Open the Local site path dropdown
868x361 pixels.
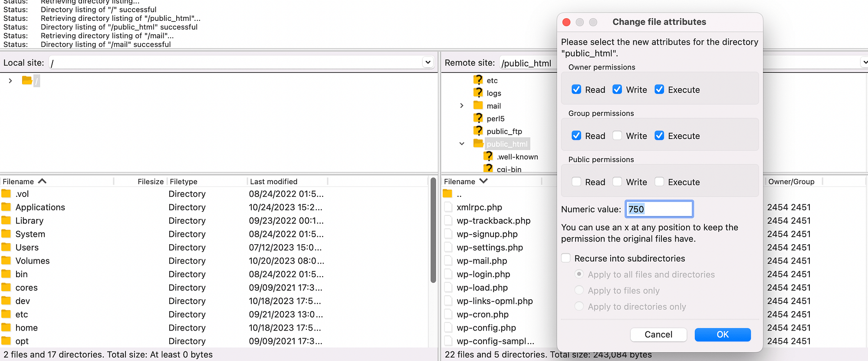(428, 63)
